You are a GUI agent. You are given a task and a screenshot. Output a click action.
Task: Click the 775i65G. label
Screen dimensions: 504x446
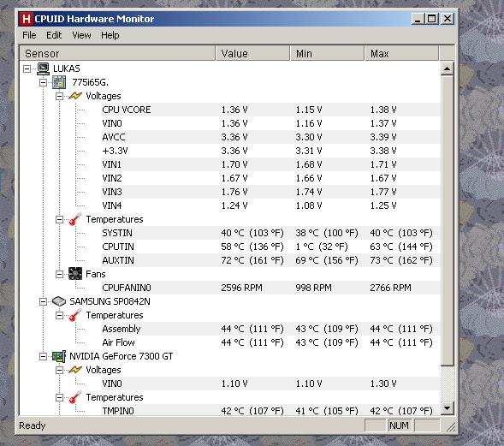pyautogui.click(x=91, y=82)
